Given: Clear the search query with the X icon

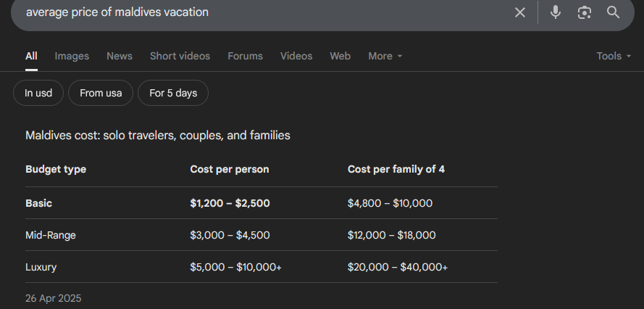Looking at the screenshot, I should pyautogui.click(x=519, y=12).
